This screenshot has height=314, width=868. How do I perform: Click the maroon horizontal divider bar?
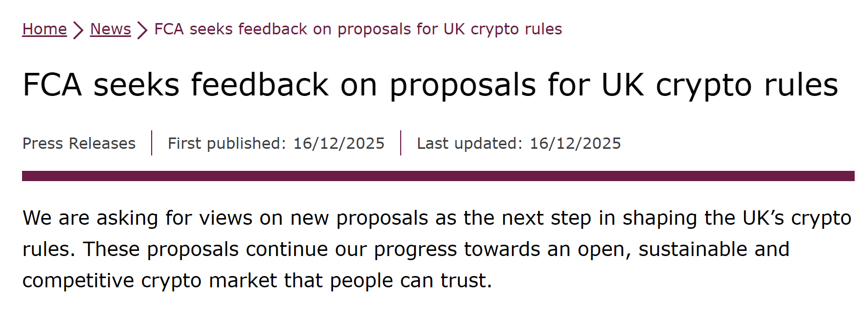[438, 176]
